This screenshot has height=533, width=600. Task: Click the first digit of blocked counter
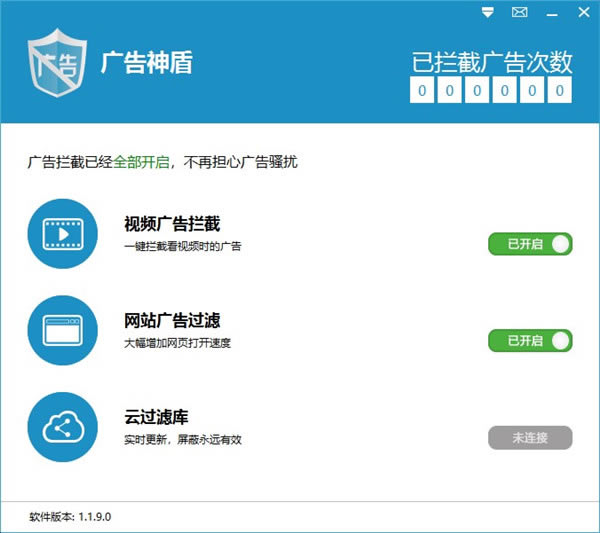point(422,90)
